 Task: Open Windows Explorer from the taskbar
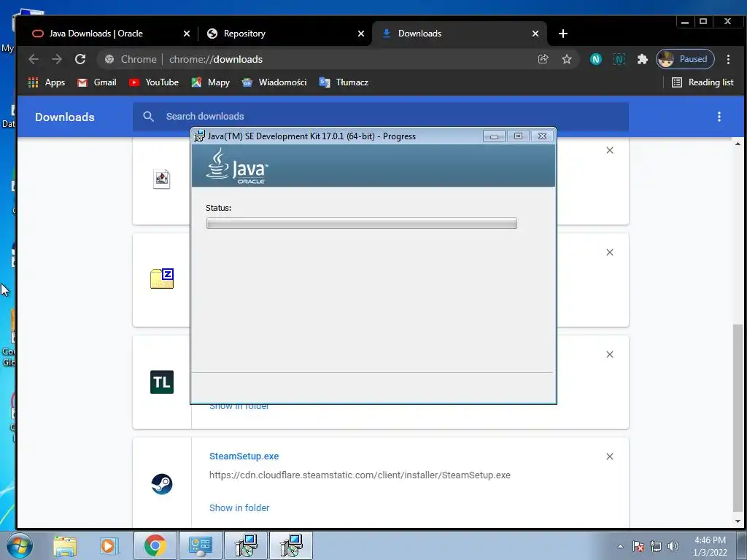click(x=65, y=545)
